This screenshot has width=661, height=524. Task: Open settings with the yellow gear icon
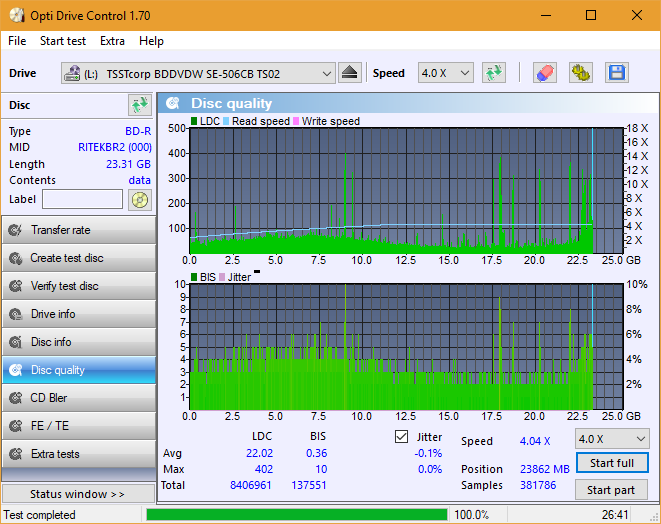pos(580,73)
